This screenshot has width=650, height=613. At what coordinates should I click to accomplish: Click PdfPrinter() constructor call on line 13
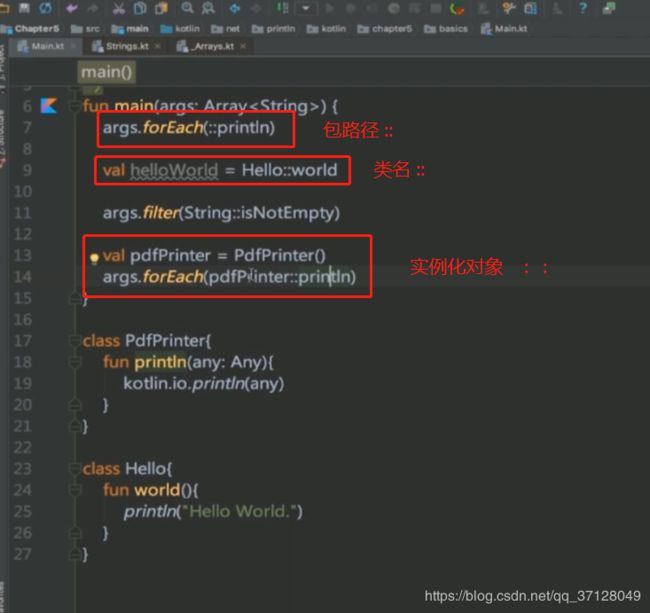(x=280, y=256)
